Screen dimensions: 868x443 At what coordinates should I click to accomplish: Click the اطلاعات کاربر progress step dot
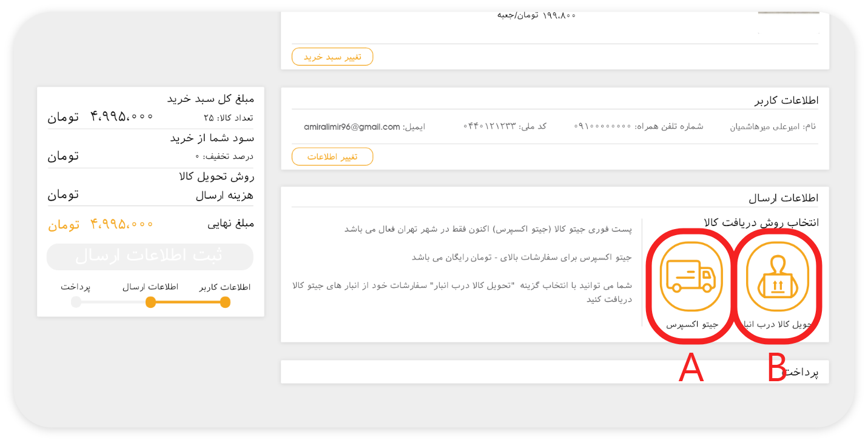click(x=225, y=302)
